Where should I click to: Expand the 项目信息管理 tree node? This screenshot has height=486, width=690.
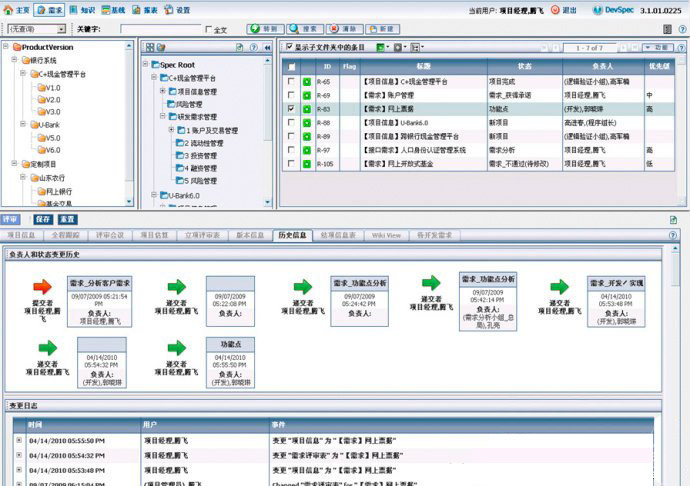pos(162,91)
